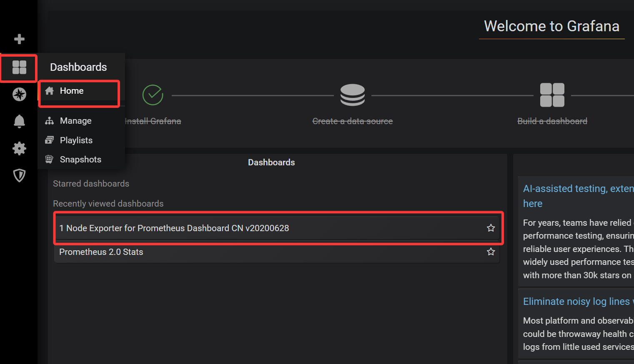Click the Create plus icon in sidebar

19,39
